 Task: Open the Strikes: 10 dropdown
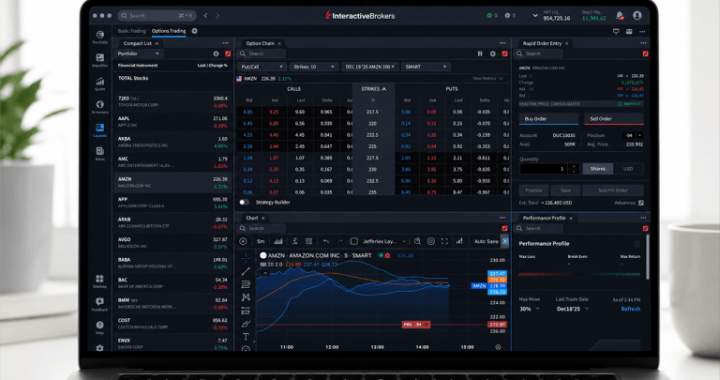tap(314, 67)
